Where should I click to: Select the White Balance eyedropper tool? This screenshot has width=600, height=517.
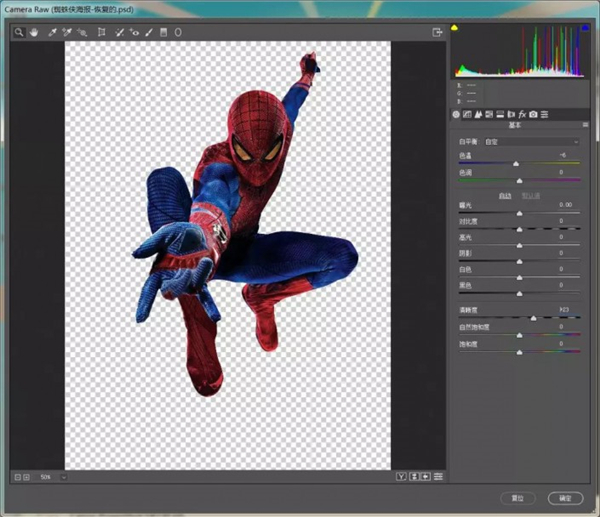point(52,32)
